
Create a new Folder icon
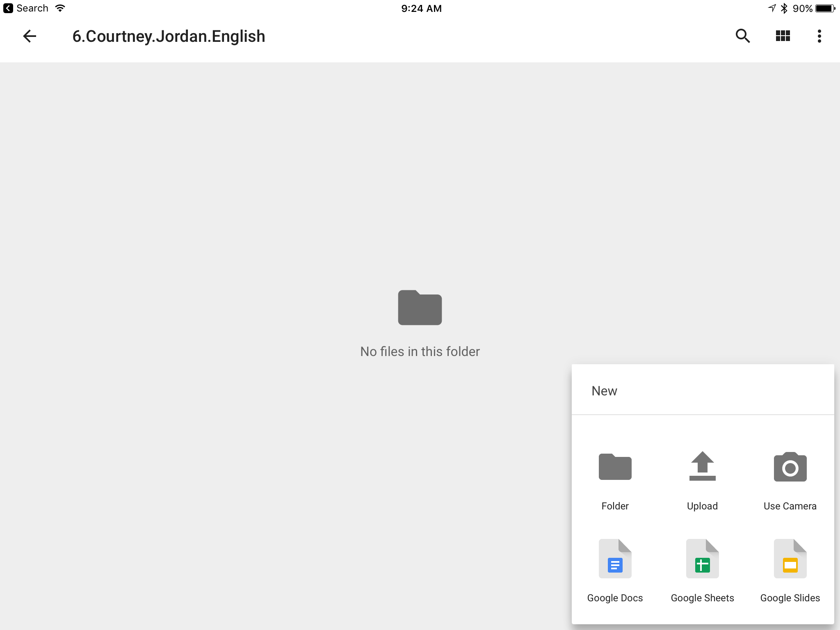click(615, 467)
